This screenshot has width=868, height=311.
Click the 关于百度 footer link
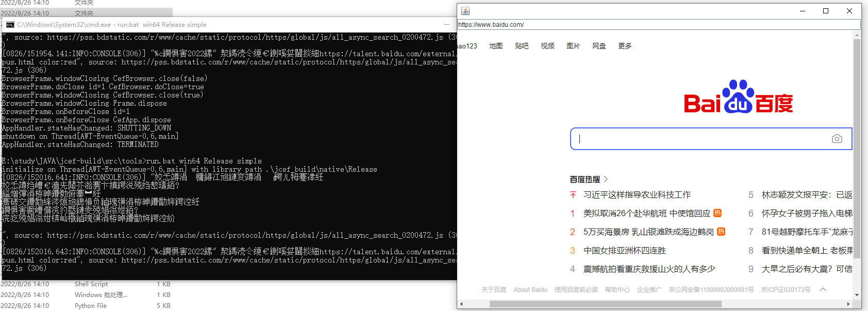(x=494, y=290)
